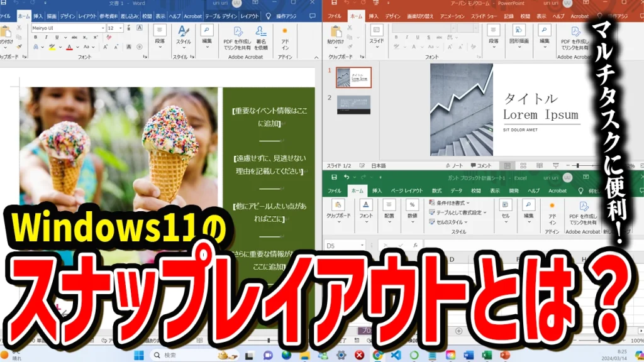Image resolution: width=644 pixels, height=362 pixels.
Task: Select slide 2 thumbnail in PowerPoint panel
Action: pos(353,104)
